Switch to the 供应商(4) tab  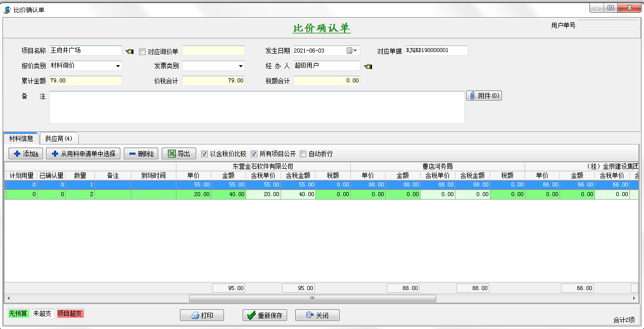[x=59, y=138]
